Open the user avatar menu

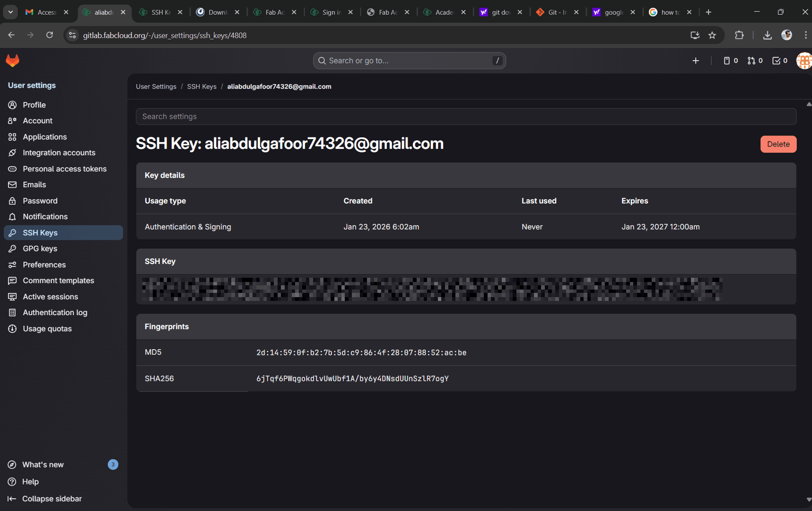point(804,61)
